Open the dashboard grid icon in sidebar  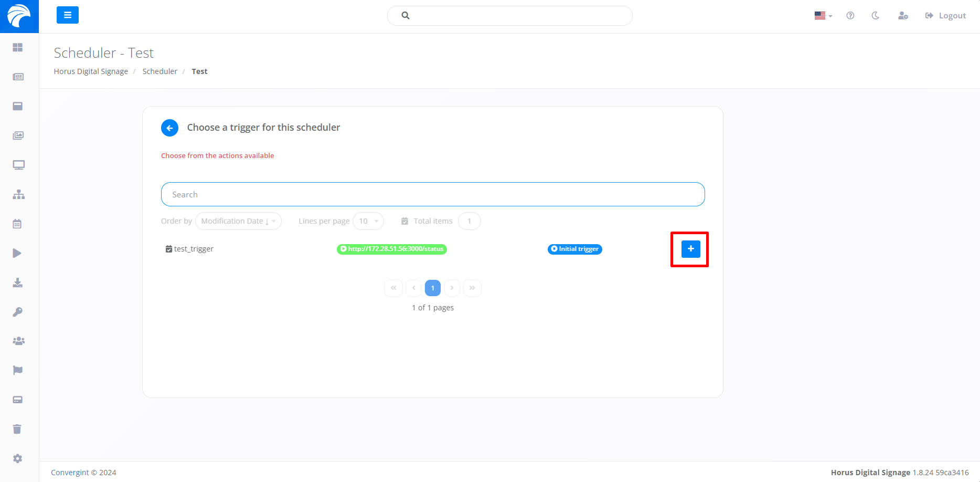point(18,47)
